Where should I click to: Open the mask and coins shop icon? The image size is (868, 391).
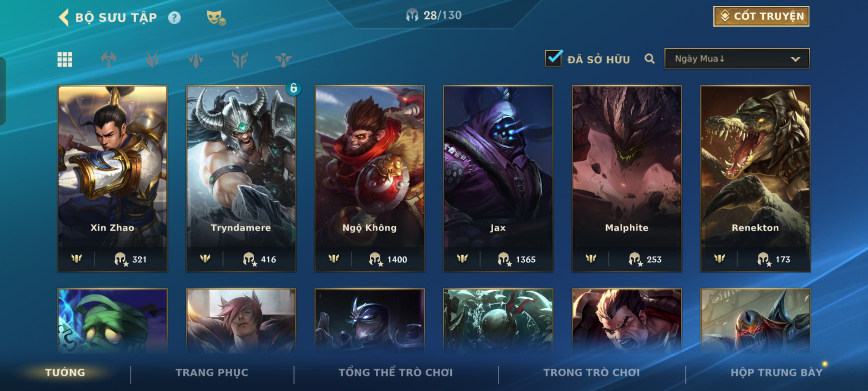(216, 18)
